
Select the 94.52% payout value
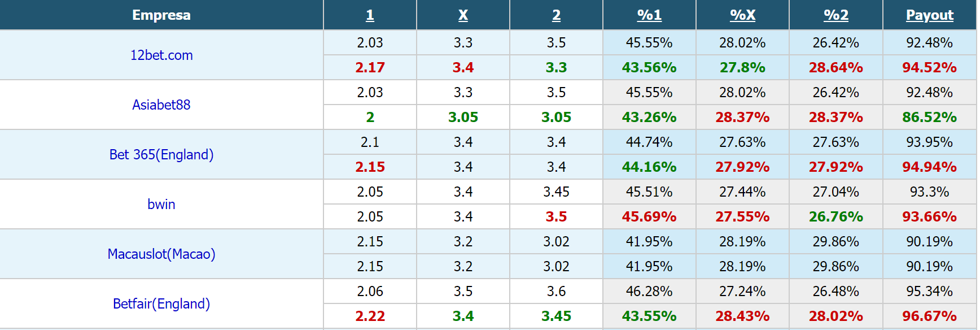pyautogui.click(x=929, y=67)
